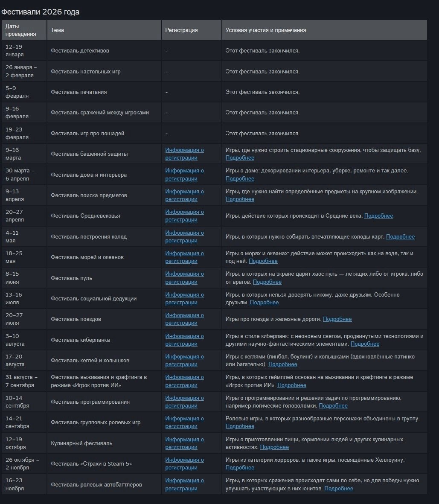Viewport: 439px width, 504px height.
Task: Open registration info for Фестиваль дома и интерьера
Action: (184, 175)
